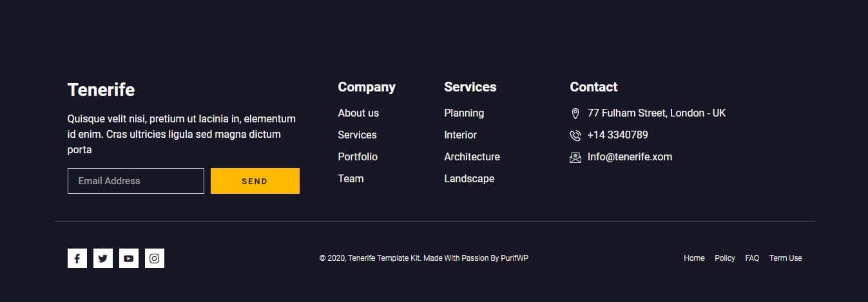868x302 pixels.
Task: Open the About us link
Action: [x=358, y=113]
